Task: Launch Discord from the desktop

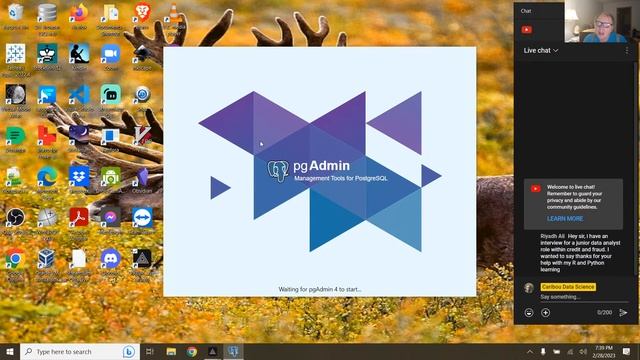Action: (111, 259)
